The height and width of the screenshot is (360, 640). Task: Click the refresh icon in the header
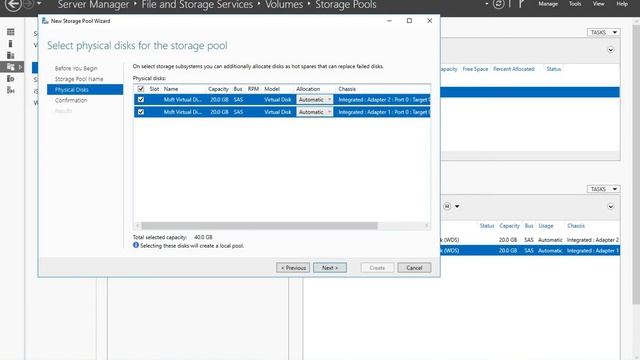(498, 4)
